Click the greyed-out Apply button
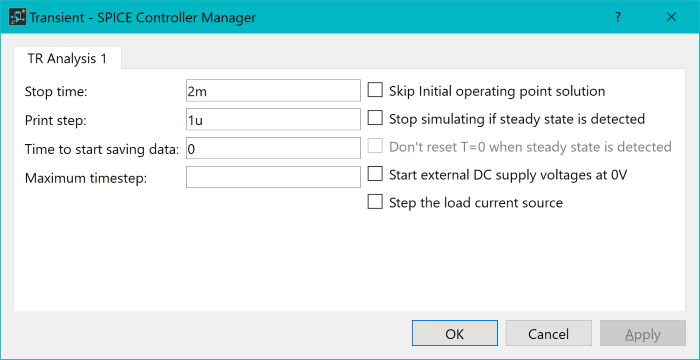This screenshot has width=700, height=360. [x=643, y=333]
